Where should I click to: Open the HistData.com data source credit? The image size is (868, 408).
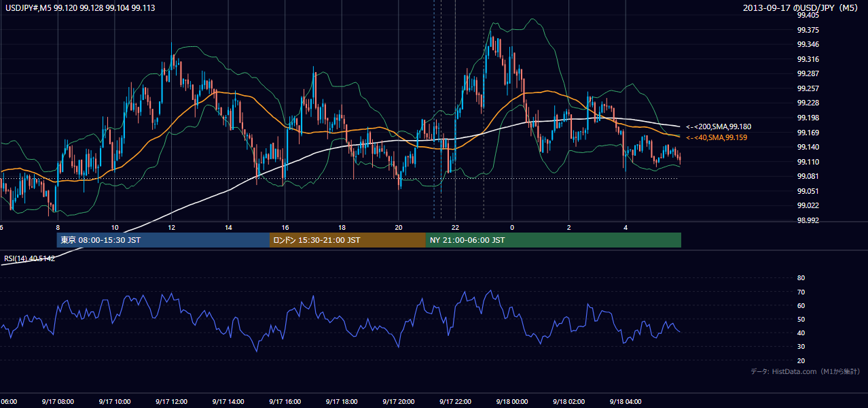click(x=805, y=371)
